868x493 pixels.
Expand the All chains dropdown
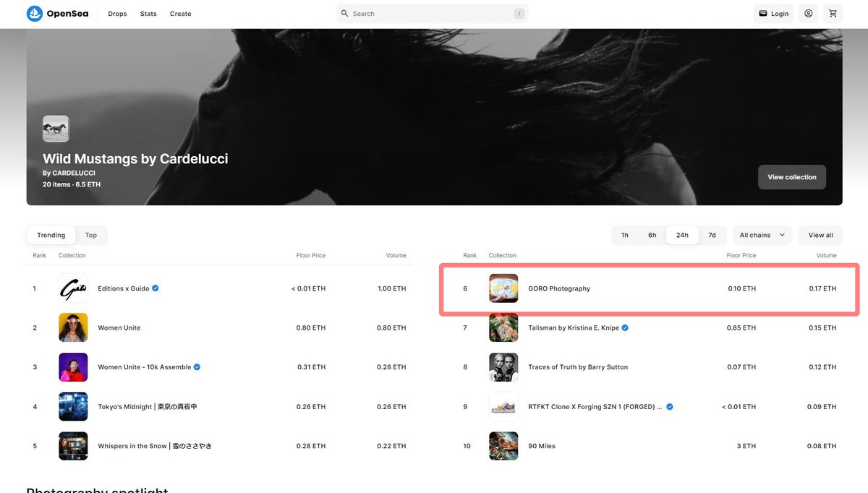point(762,235)
